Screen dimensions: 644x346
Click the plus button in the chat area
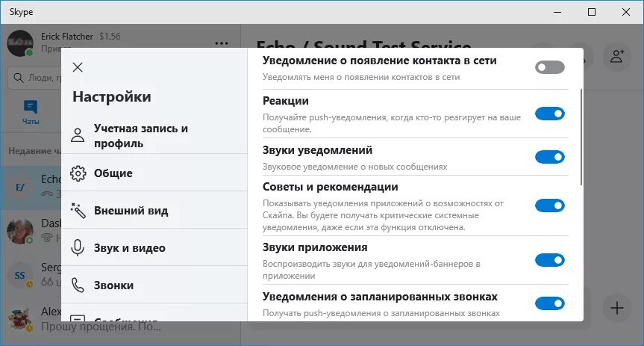click(617, 308)
